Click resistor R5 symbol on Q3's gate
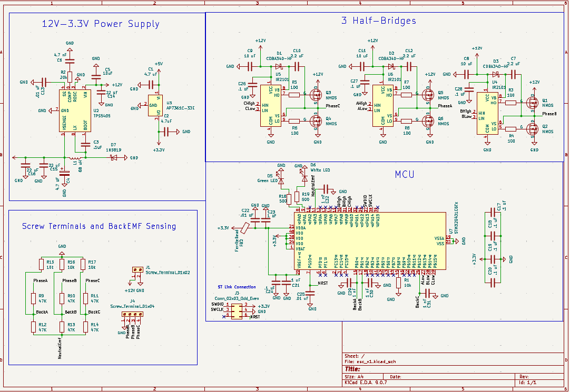 [x=294, y=95]
